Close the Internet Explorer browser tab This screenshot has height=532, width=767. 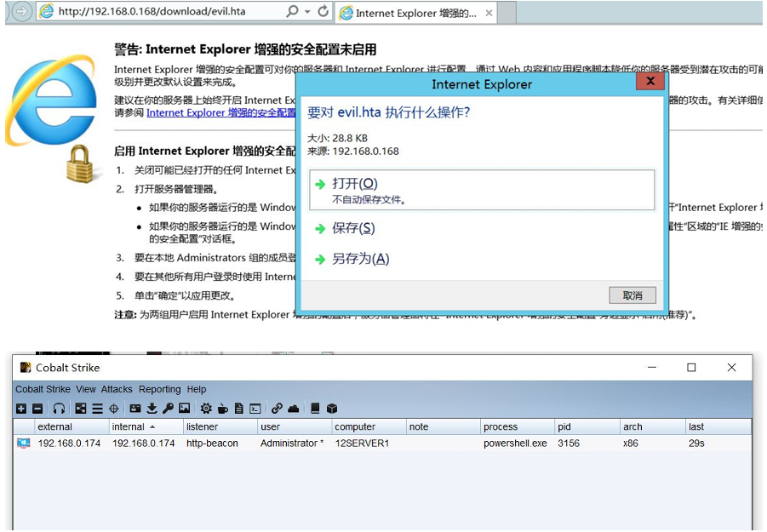[x=489, y=14]
